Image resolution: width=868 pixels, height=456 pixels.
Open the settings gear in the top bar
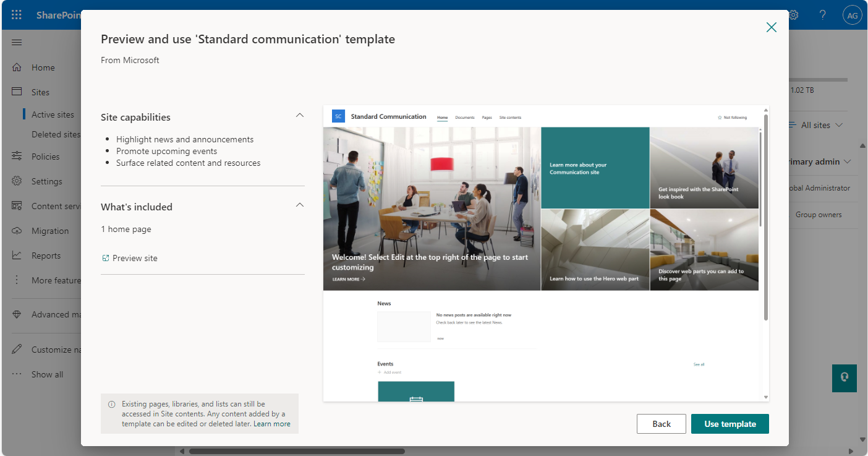793,14
